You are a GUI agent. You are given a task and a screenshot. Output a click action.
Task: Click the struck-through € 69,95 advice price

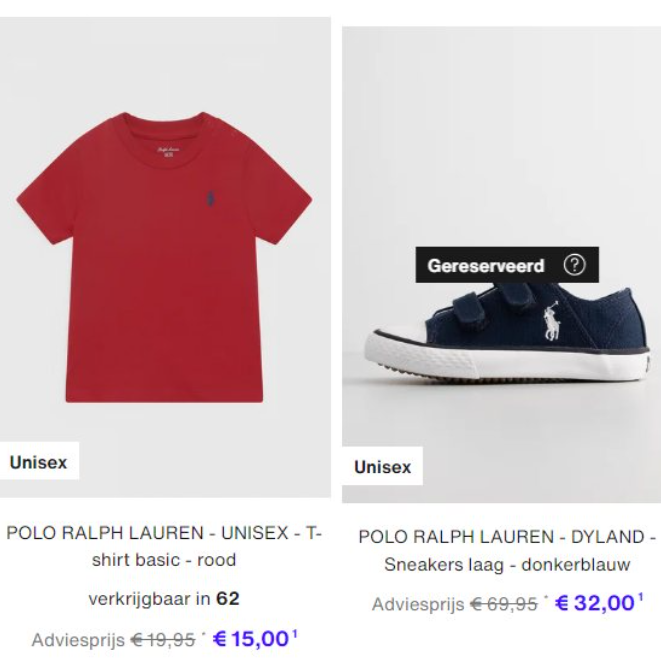[504, 604]
